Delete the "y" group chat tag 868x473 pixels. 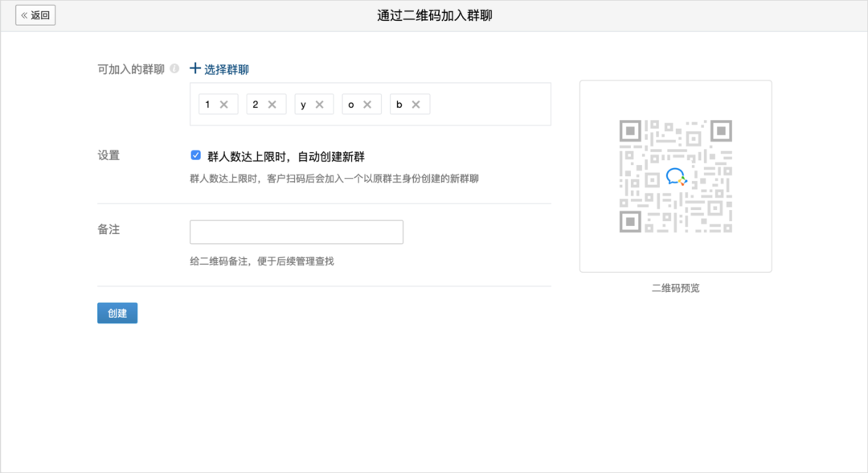319,105
